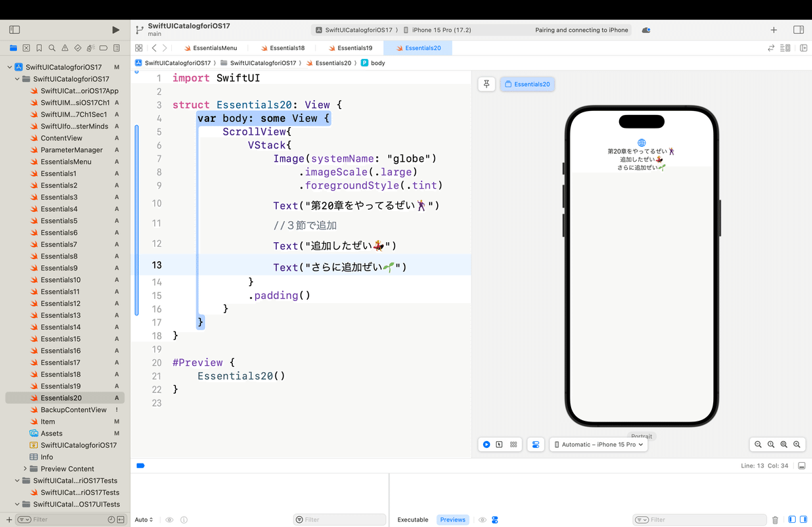The height and width of the screenshot is (527, 812).
Task: Click the related items grid icon
Action: click(x=139, y=48)
